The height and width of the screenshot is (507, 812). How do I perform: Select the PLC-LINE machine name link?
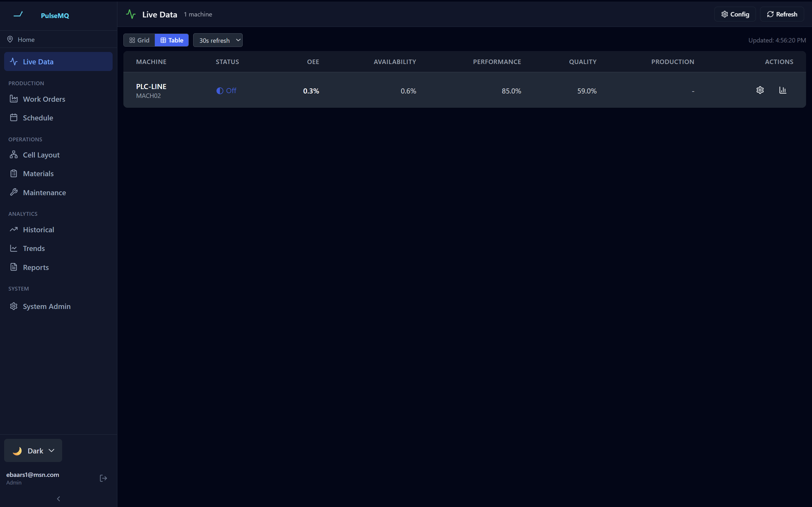151,86
